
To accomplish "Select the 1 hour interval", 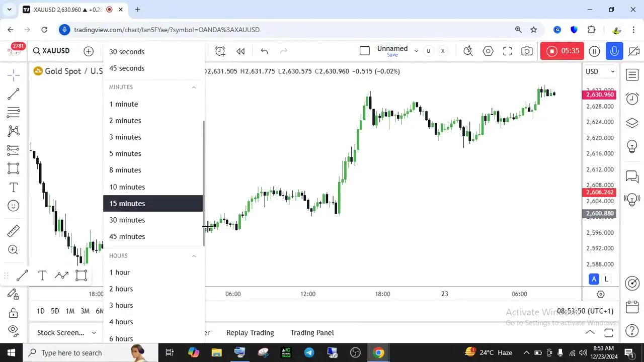I will [x=153, y=273].
